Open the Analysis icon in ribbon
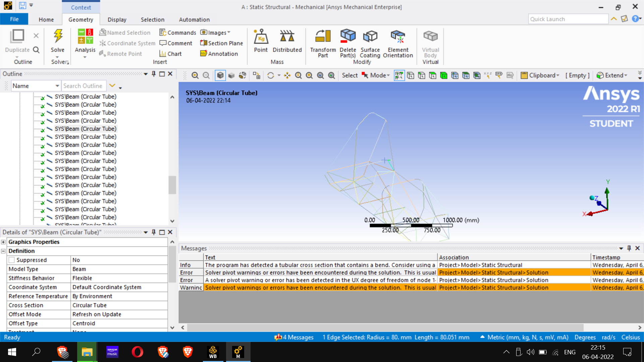Image resolution: width=644 pixels, height=362 pixels. (x=85, y=36)
